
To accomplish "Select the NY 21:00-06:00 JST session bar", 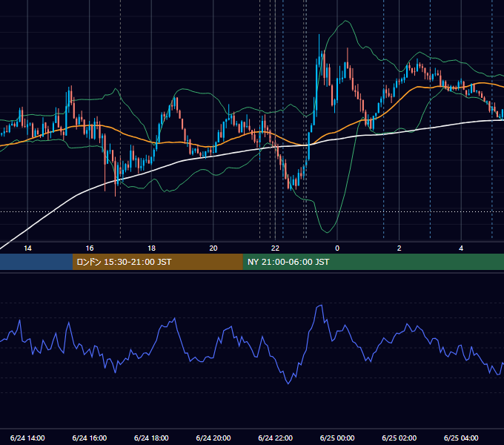I will coord(373,262).
